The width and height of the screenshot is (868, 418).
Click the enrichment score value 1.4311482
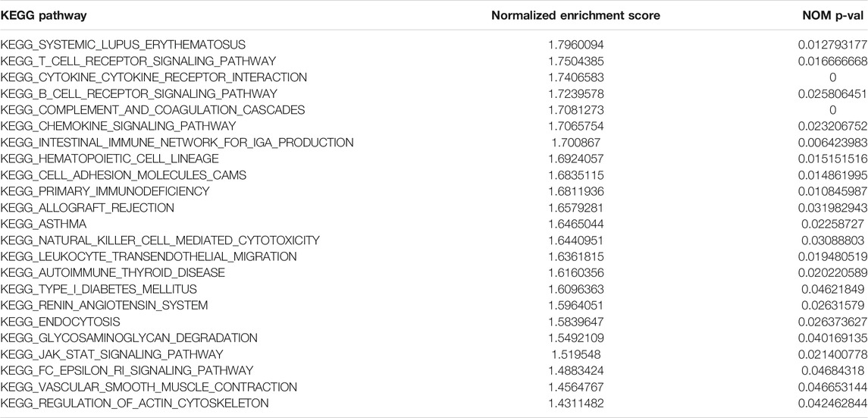click(575, 403)
